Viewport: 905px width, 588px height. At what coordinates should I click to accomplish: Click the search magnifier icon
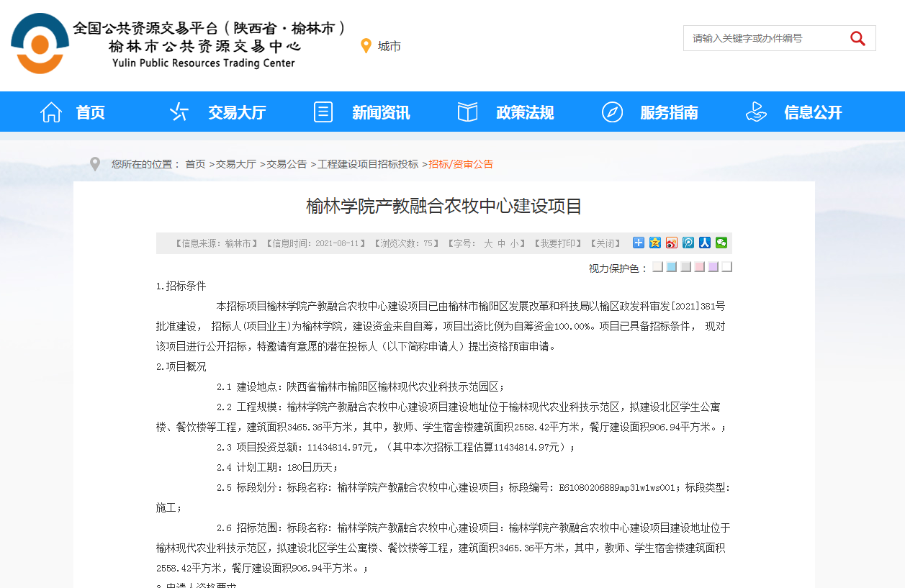(857, 39)
